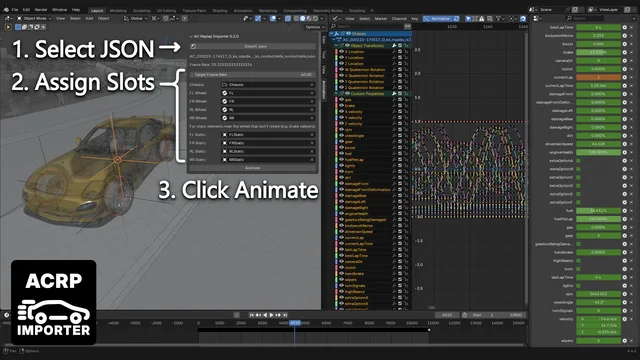Click the Import Json button
Viewport: 640px width, 360px height.
(253, 47)
